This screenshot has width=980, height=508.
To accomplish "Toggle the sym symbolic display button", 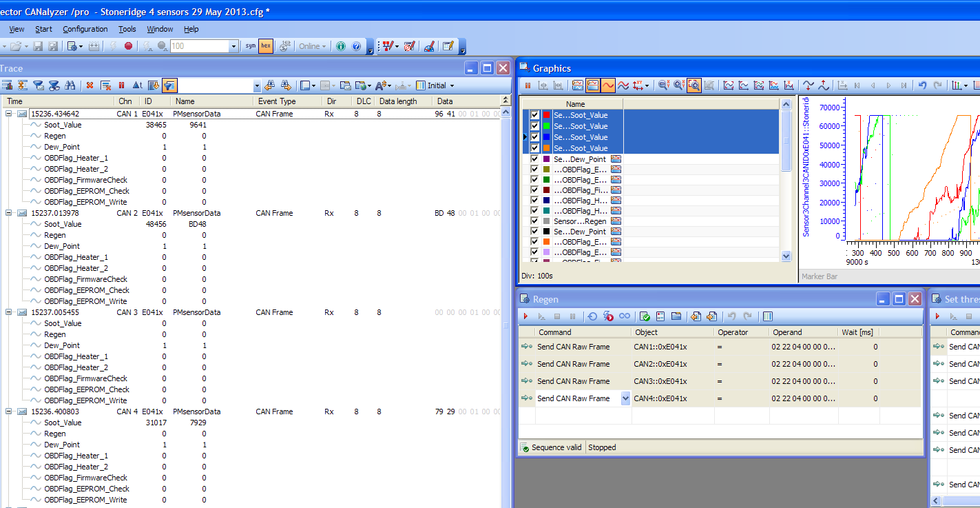I will [251, 46].
